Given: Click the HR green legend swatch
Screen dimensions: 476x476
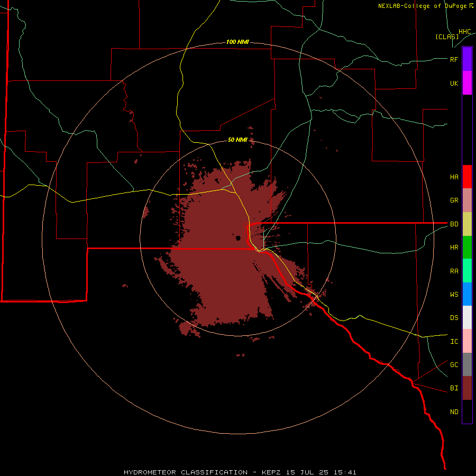Looking at the screenshot, I should (467, 248).
